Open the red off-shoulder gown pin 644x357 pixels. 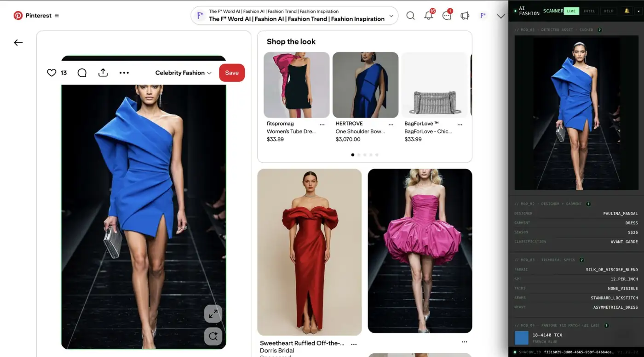(x=310, y=252)
